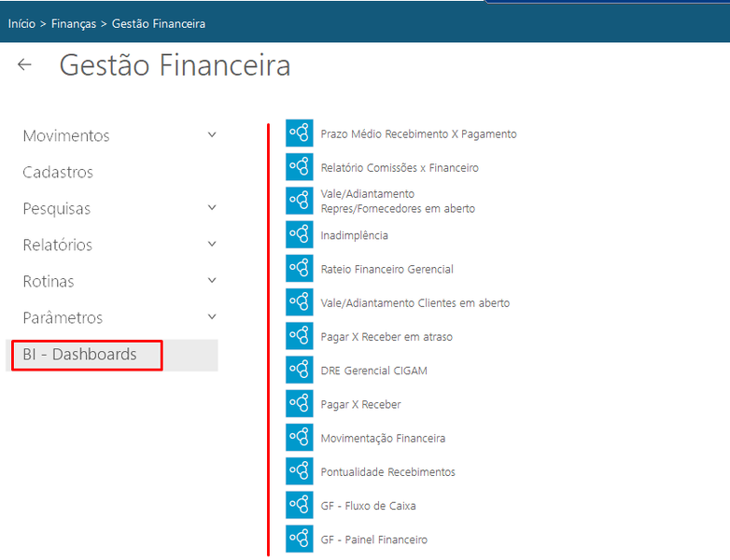This screenshot has width=730, height=560.
Task: Click the back arrow beside Gestão Financeira
Action: pyautogui.click(x=24, y=64)
